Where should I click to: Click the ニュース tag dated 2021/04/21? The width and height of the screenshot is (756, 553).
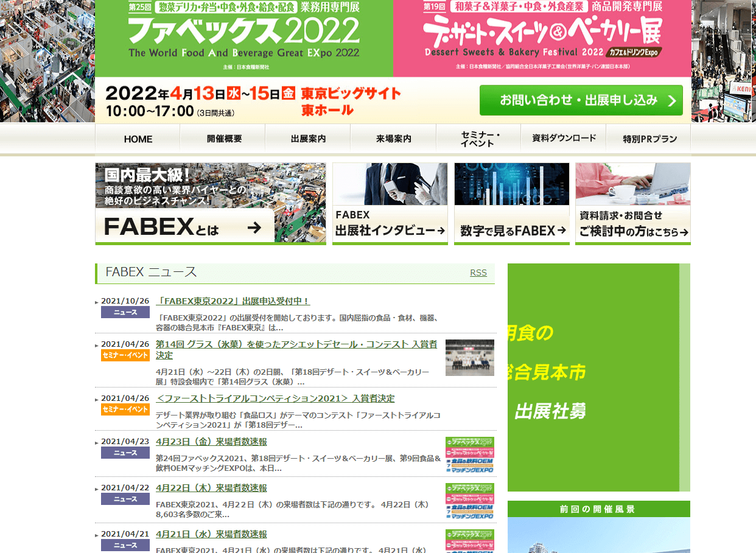coord(125,545)
